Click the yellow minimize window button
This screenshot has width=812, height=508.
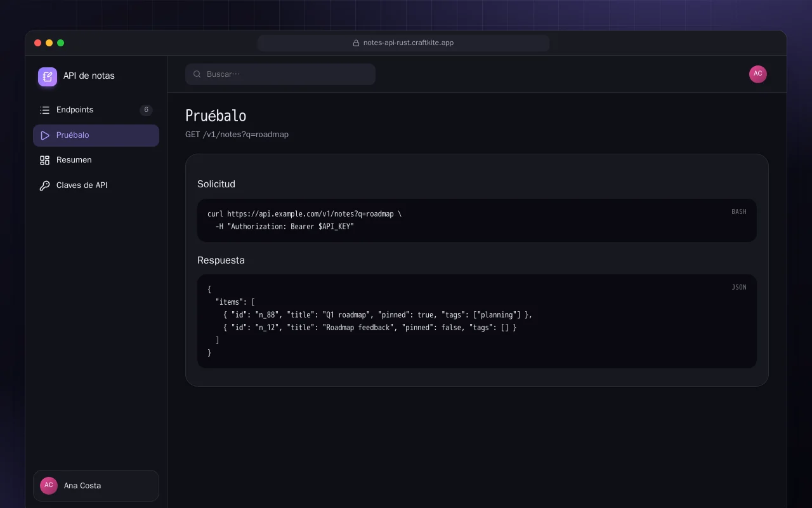(x=49, y=43)
